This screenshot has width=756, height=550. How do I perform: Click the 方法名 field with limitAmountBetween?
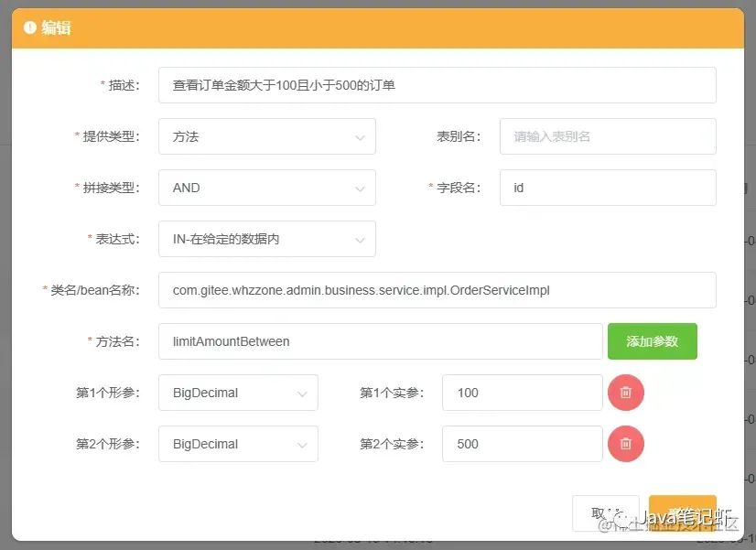[381, 341]
